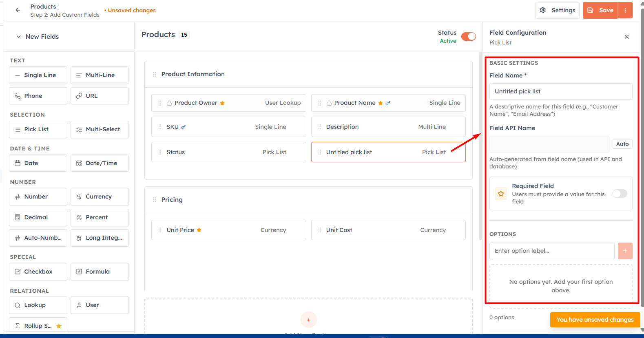644x338 pixels.
Task: Click the You have unsaved changes notice
Action: [x=595, y=320]
